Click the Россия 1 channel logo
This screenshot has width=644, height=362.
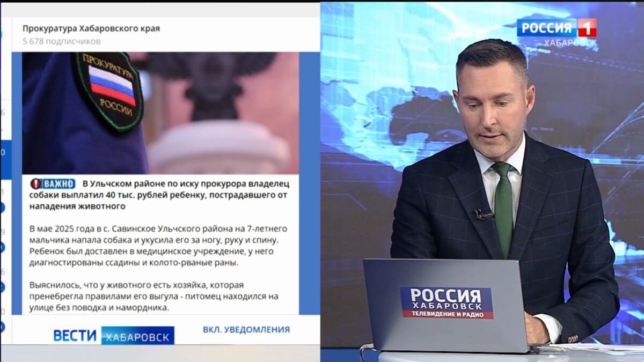[557, 28]
